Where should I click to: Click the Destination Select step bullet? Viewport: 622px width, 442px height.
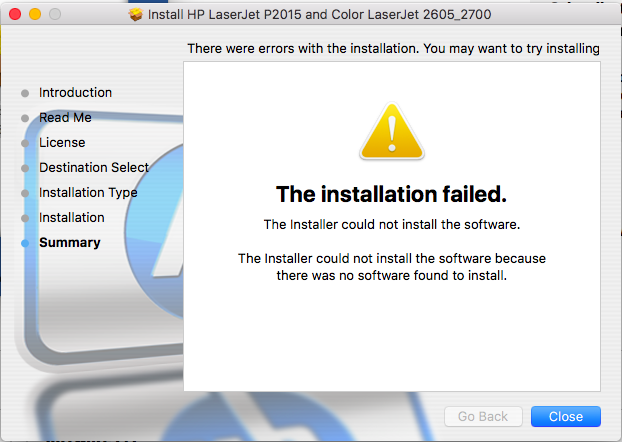tap(25, 168)
